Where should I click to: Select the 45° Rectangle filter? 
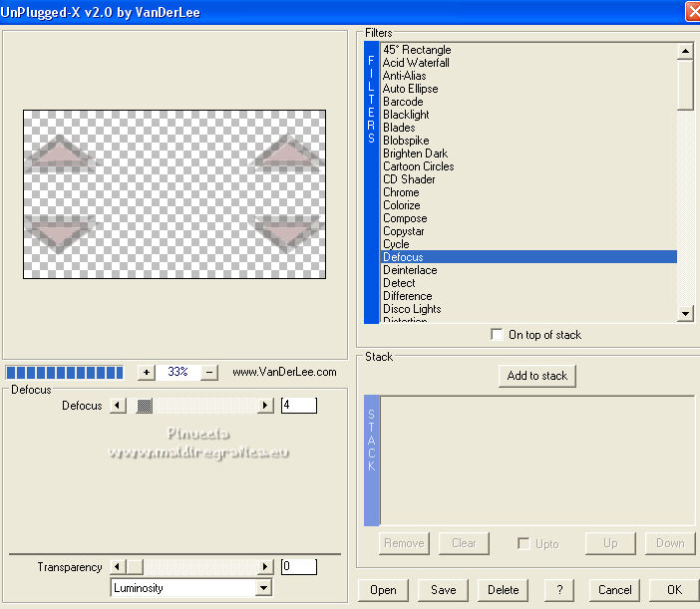click(529, 50)
